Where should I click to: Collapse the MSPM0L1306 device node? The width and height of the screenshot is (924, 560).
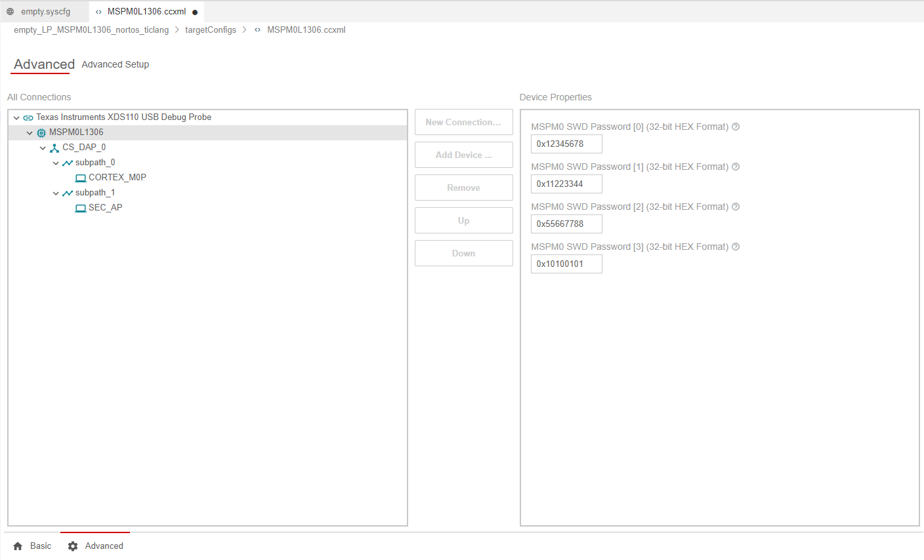pos(30,133)
